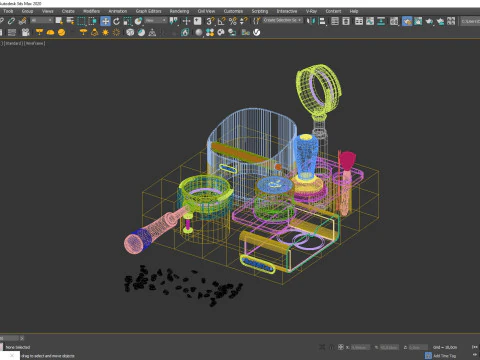480x360 pixels.
Task: Open the selection filter dropdown
Action: point(42,21)
